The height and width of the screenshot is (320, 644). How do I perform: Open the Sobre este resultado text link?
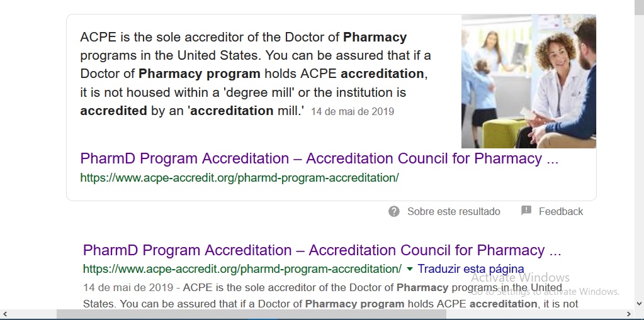coord(453,211)
